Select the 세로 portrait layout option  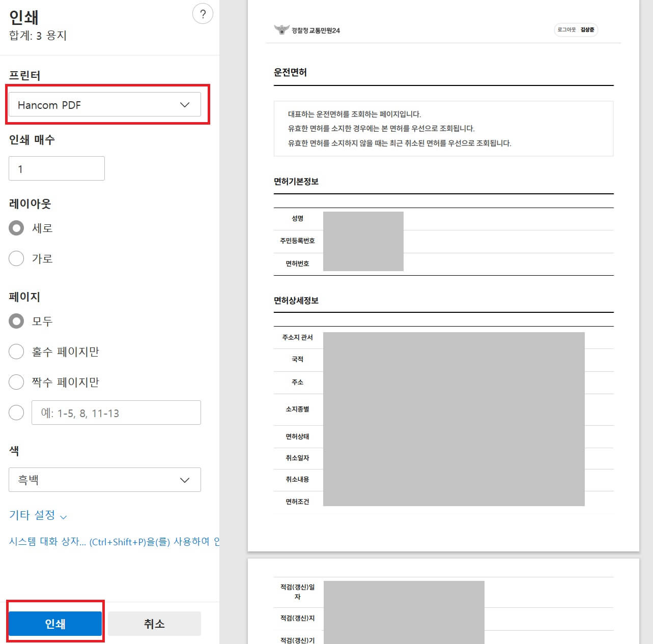(x=16, y=228)
